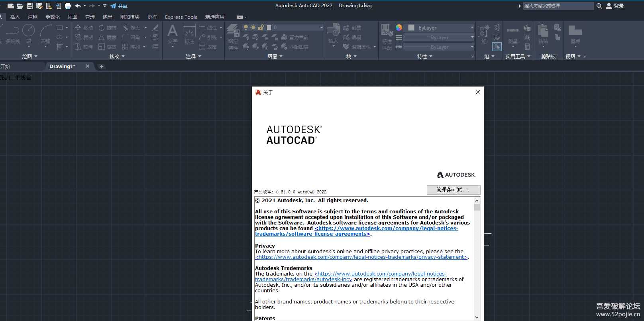
Task: Click the Plot printer icon
Action: (x=68, y=6)
